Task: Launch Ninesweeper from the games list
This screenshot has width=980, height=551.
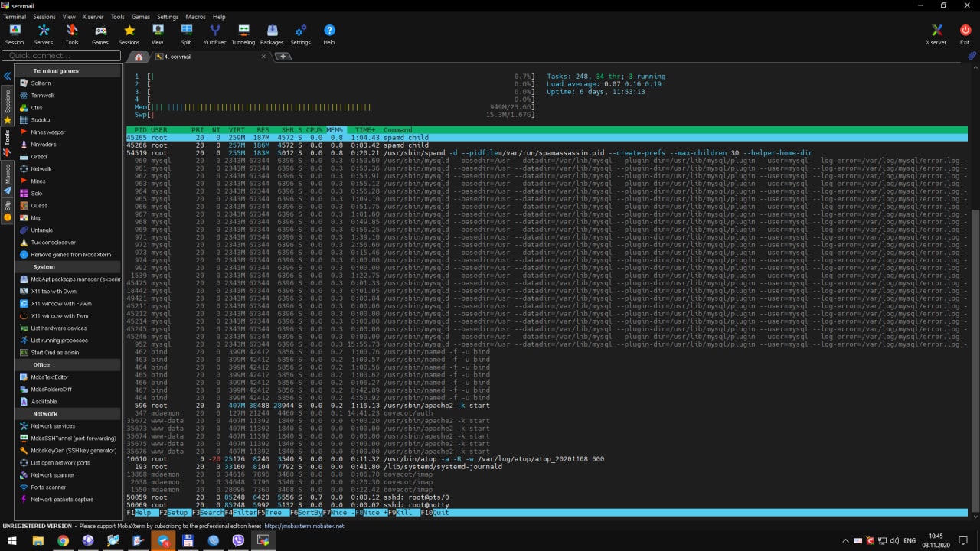Action: [48, 132]
